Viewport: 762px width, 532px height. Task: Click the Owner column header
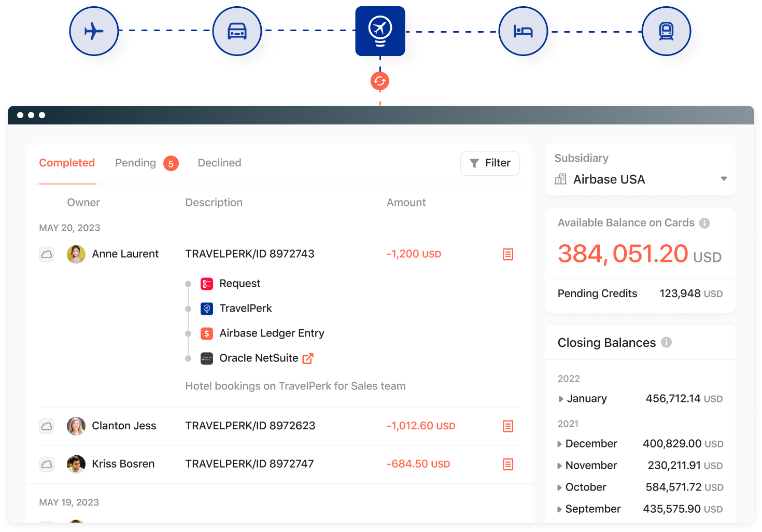point(83,203)
